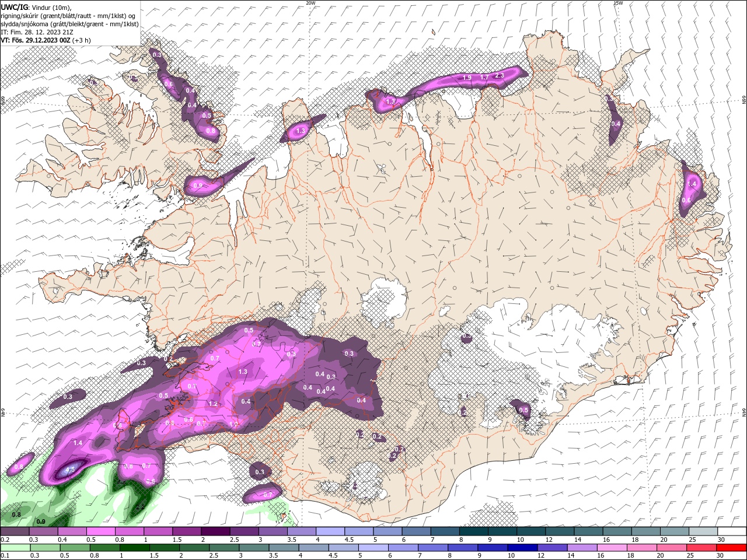Pick the bright pink snow swatch at 0.5–0.8
This screenshot has height=560, width=747.
coord(100,531)
